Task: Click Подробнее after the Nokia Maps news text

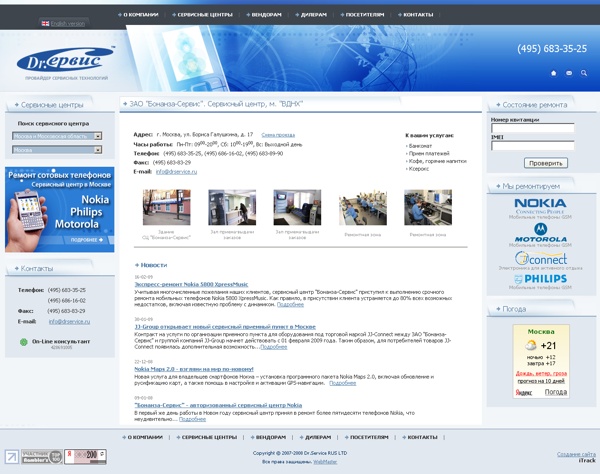Action: pos(342,383)
